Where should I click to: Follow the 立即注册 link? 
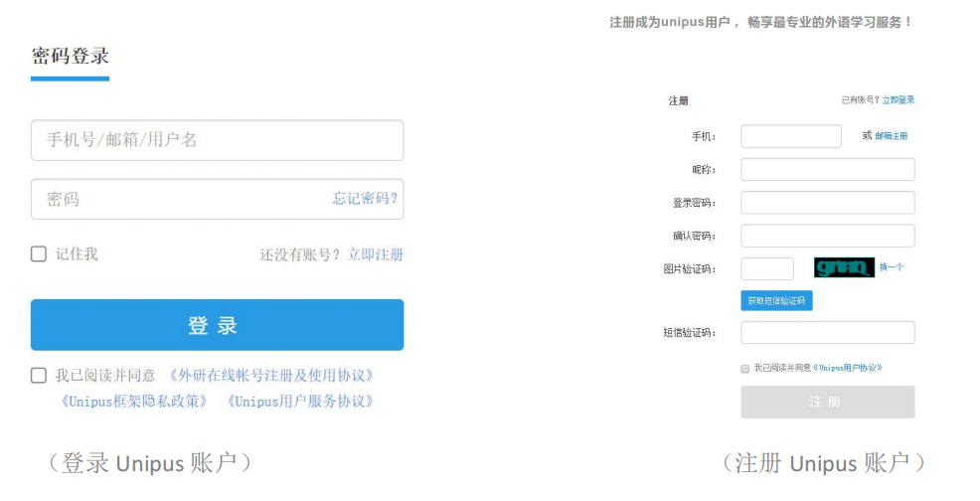376,254
